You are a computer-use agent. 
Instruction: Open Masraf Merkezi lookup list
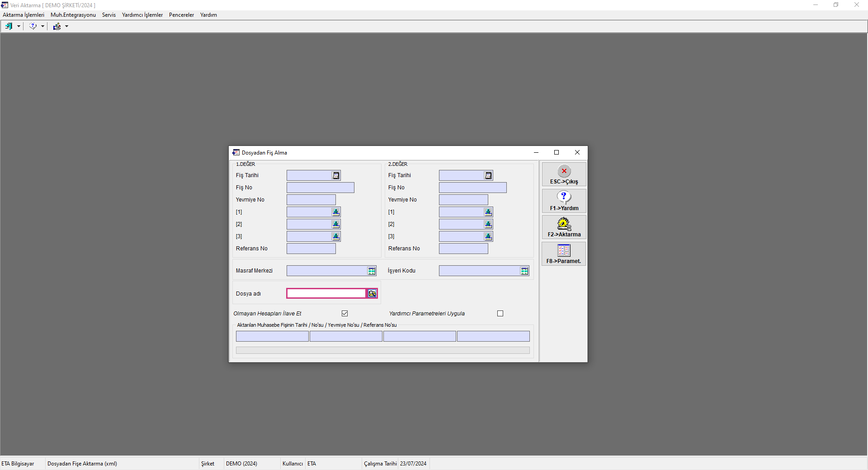click(371, 271)
